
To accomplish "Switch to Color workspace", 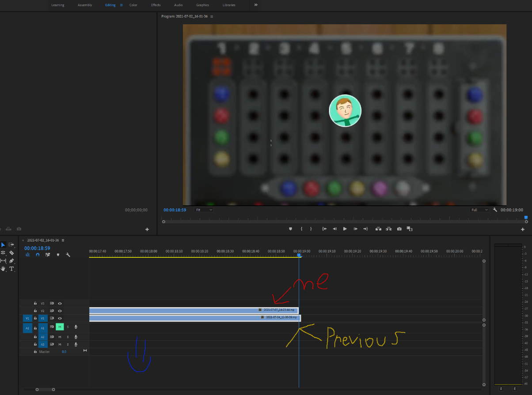I will [133, 5].
